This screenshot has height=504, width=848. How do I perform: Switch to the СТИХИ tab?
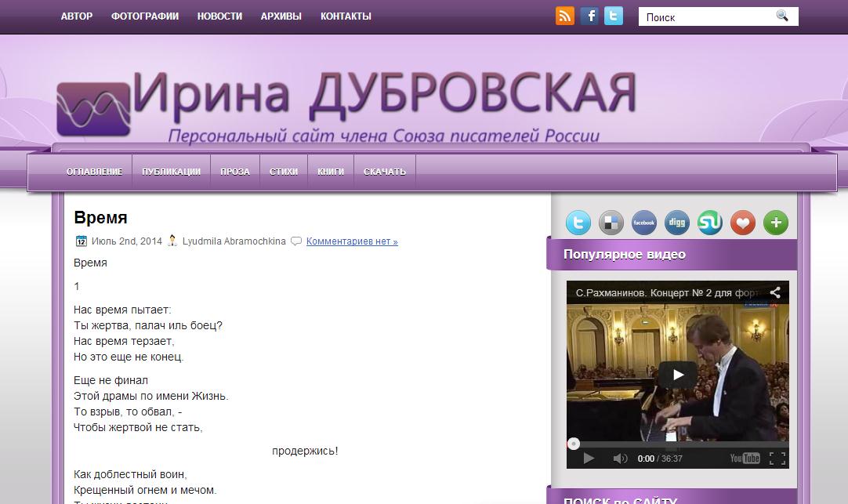[x=283, y=169]
